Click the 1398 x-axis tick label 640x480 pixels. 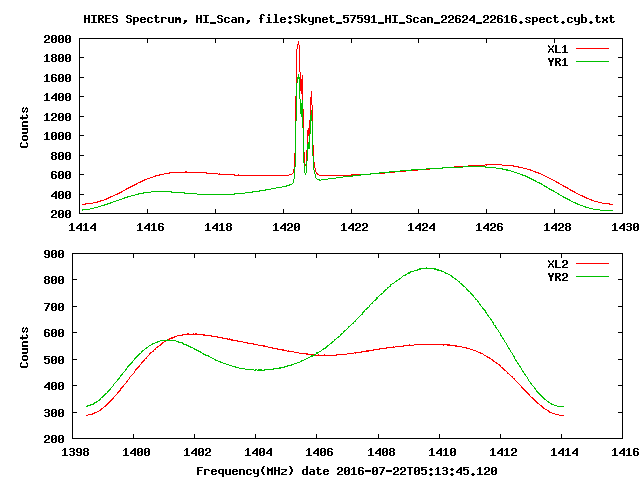pos(75,452)
